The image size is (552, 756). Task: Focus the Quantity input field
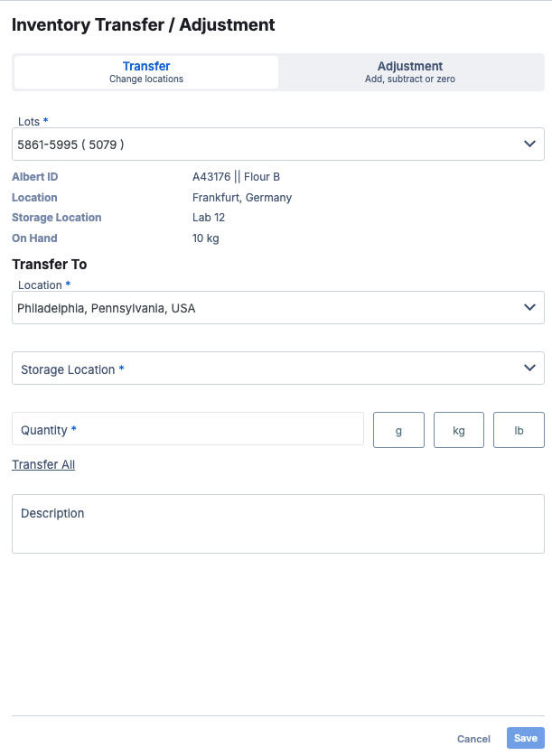coord(188,429)
